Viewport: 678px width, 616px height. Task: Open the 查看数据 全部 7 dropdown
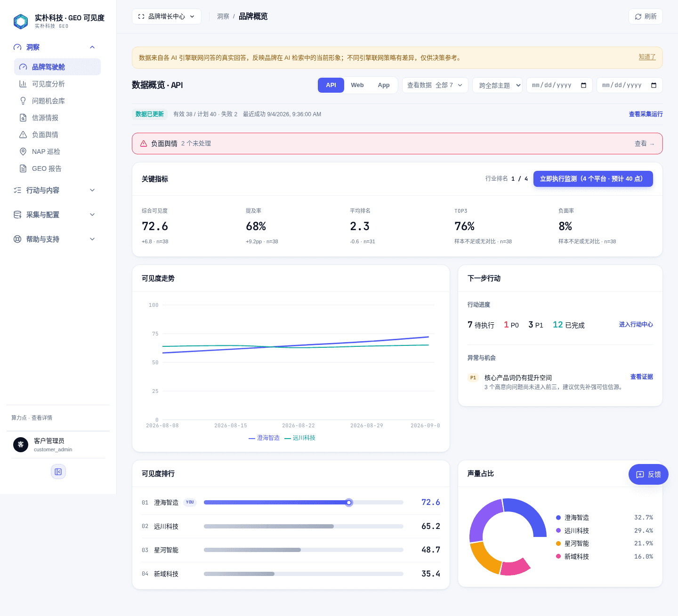[x=435, y=85]
